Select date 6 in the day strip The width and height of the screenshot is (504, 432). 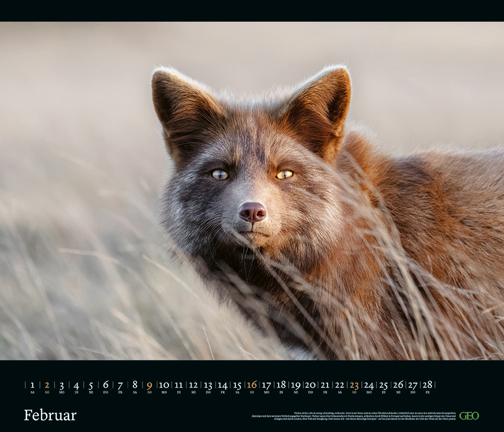105,385
